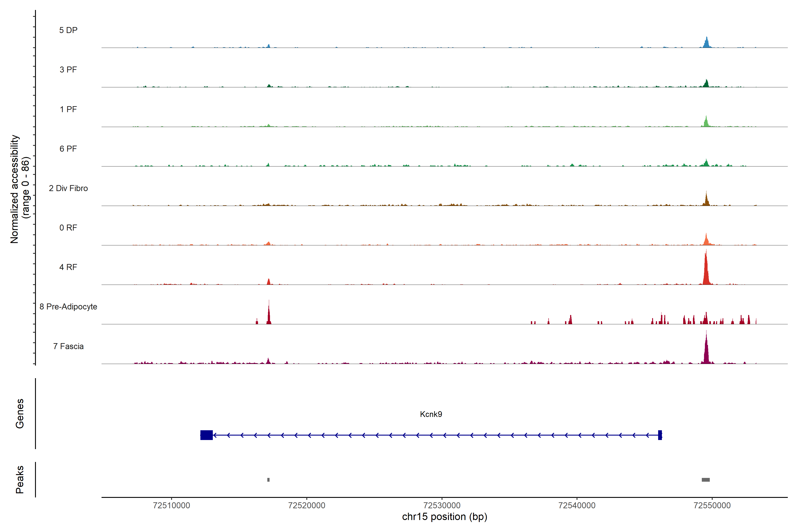Select the 0 RF track label
Image resolution: width=798 pixels, height=532 pixels.
click(x=68, y=228)
